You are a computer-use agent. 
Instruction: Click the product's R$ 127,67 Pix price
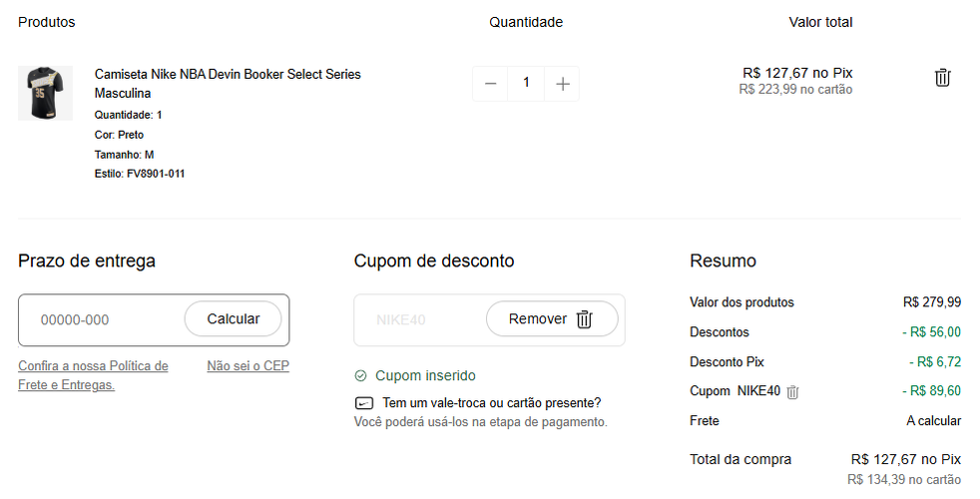797,73
